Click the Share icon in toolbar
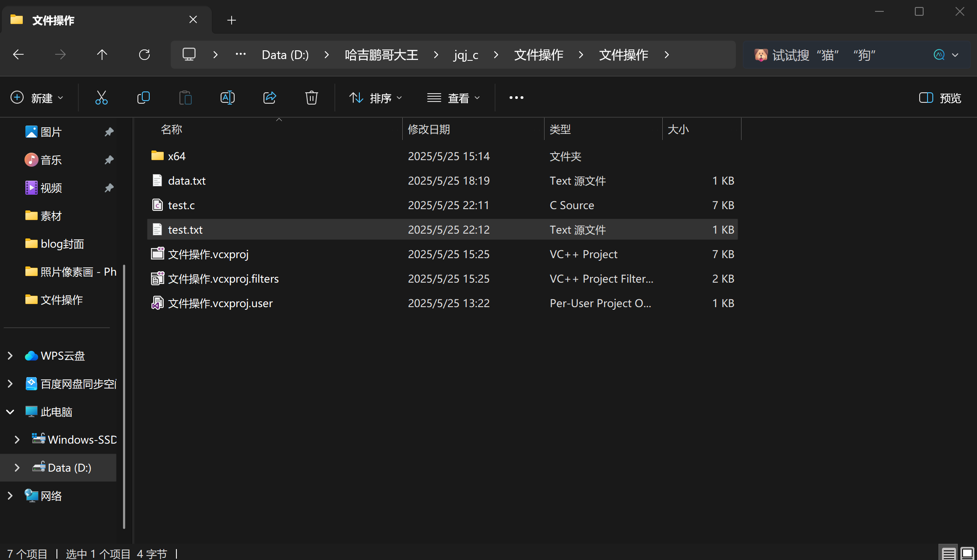The image size is (977, 560). [269, 98]
